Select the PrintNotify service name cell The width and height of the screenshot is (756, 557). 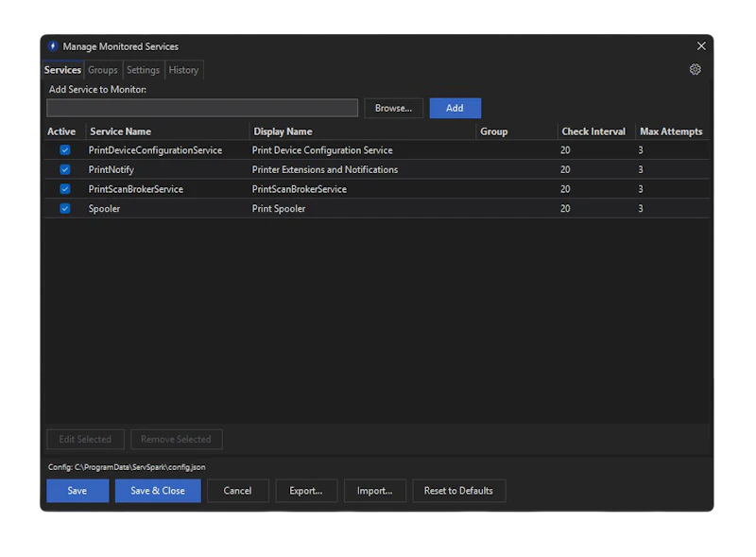[x=111, y=169]
